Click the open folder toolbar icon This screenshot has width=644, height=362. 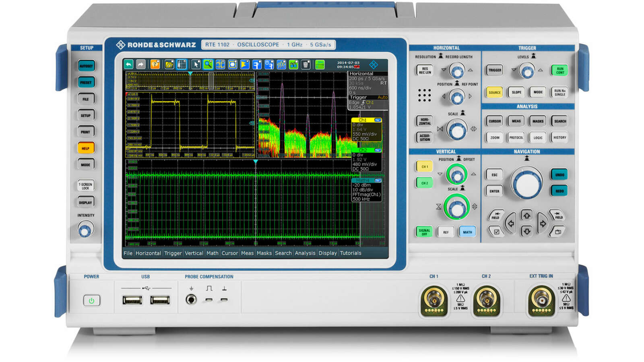pyautogui.click(x=169, y=64)
